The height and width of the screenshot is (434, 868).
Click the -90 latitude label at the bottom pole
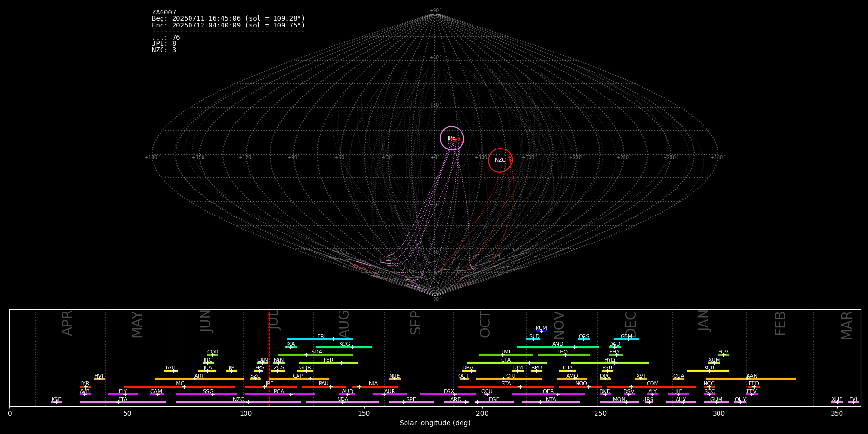click(434, 299)
